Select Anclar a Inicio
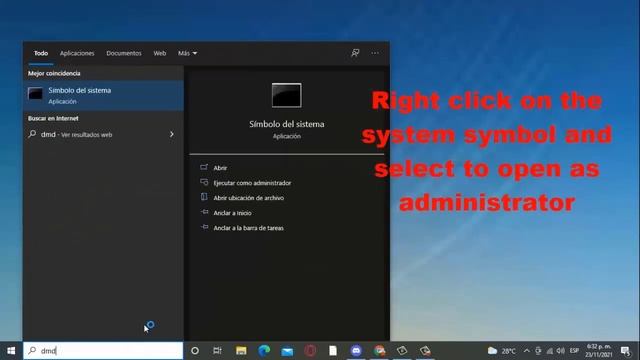Image resolution: width=640 pixels, height=360 pixels. (232, 213)
